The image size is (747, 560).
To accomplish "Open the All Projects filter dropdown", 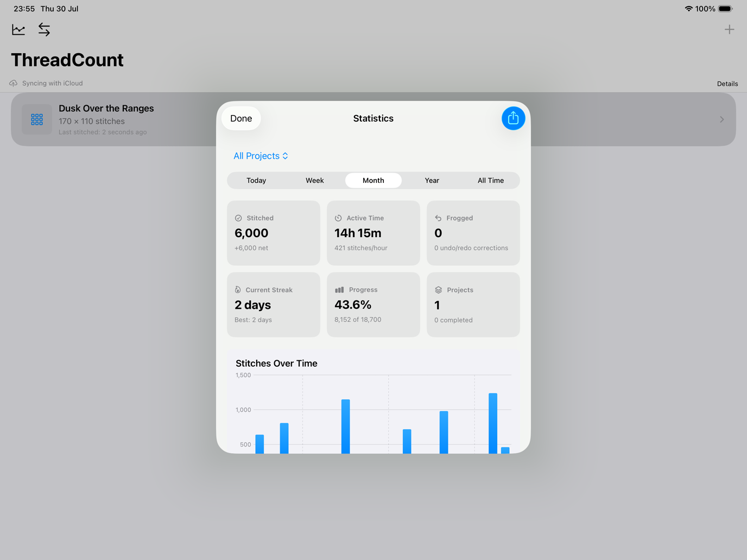I will (x=261, y=156).
